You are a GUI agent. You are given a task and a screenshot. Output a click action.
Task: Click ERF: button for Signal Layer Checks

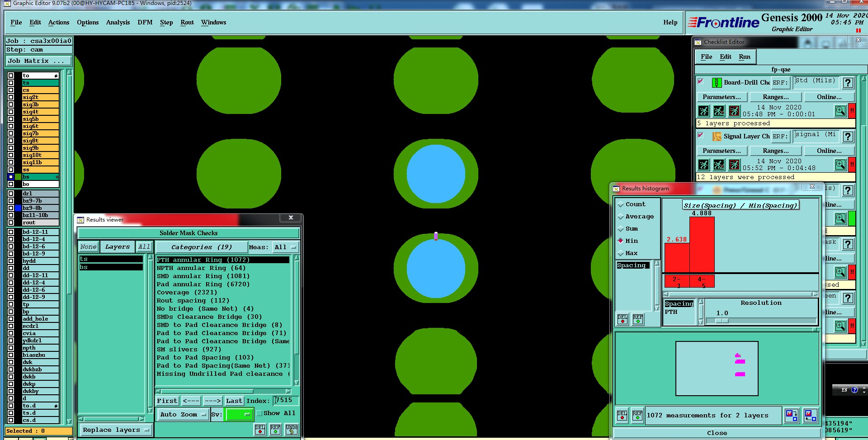click(780, 136)
